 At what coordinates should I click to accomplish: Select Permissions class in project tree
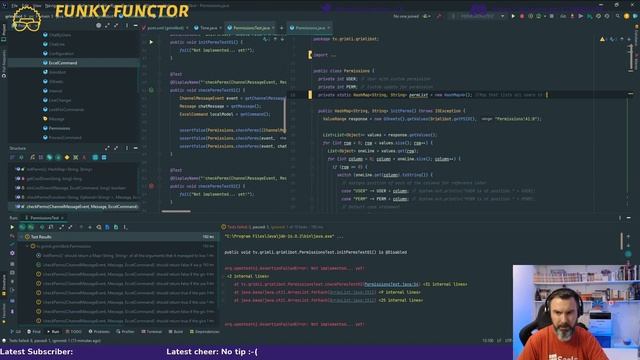(x=59, y=128)
